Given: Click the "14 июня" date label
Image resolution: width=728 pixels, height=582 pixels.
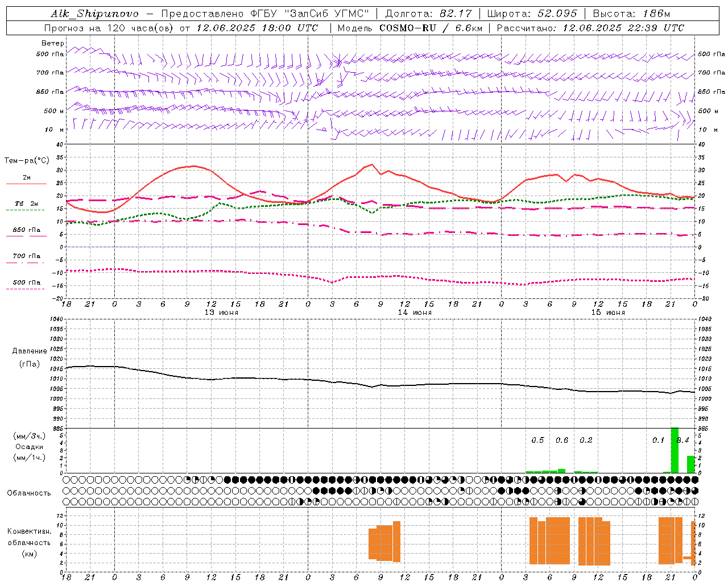Looking at the screenshot, I should pyautogui.click(x=415, y=313).
